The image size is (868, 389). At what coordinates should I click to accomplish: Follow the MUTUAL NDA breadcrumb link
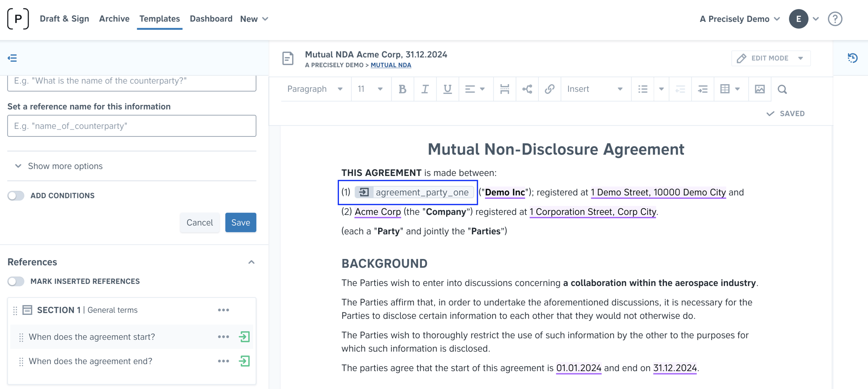(x=391, y=65)
